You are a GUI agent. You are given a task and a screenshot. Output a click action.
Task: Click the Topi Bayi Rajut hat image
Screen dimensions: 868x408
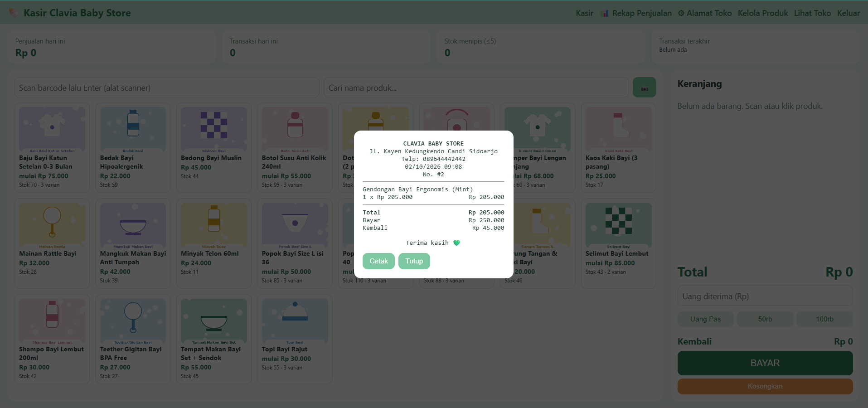(295, 321)
